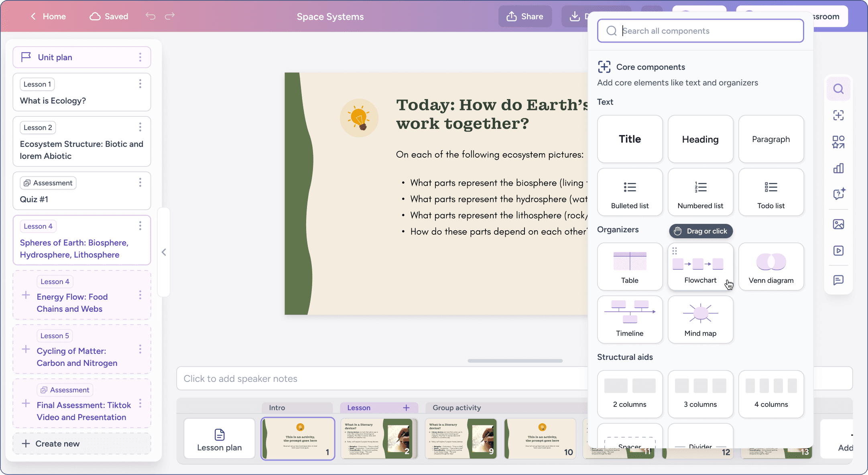
Task: Open the shapes and elements sidebar icon
Action: [x=838, y=142]
